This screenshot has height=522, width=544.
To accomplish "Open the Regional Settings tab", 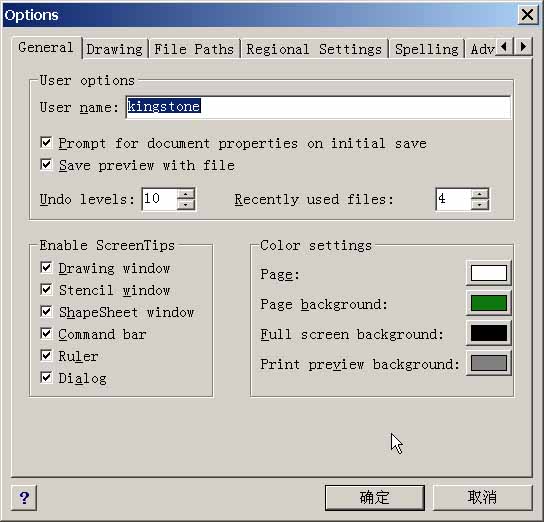I will pyautogui.click(x=314, y=49).
